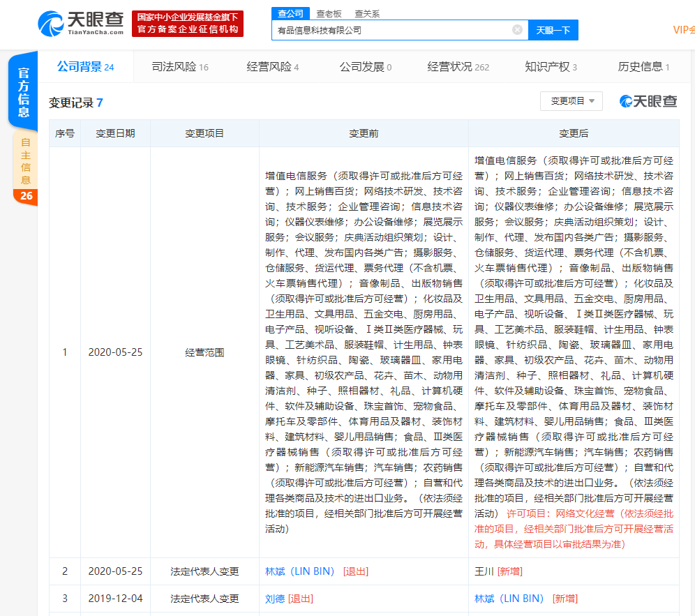Select the 查公司 search tab
The image size is (695, 616).
tap(290, 13)
